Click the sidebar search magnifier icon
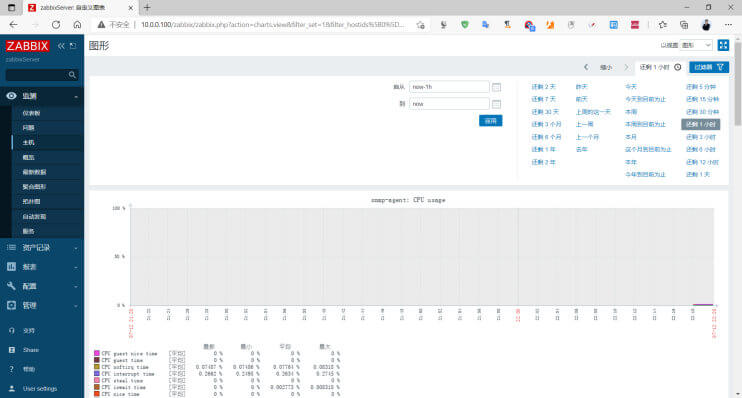The image size is (742, 398). [x=72, y=75]
